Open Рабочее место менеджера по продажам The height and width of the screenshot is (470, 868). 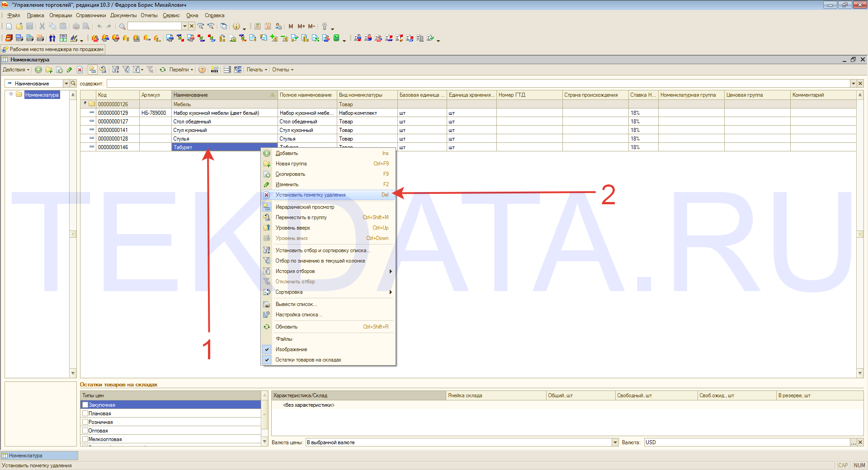53,49
